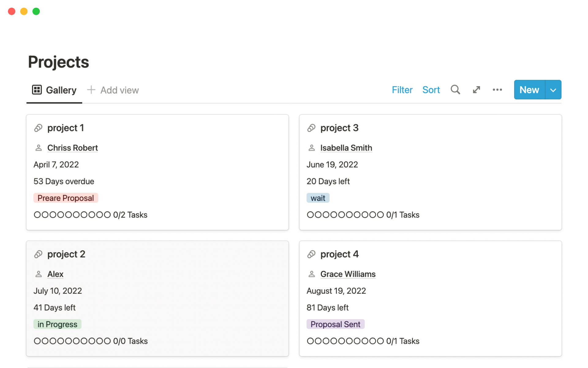The image size is (588, 368).
Task: Open the Chriss Robert person link
Action: click(73, 148)
